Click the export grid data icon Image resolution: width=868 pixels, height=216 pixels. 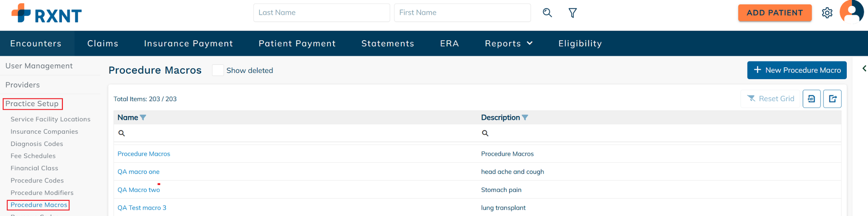coord(832,99)
